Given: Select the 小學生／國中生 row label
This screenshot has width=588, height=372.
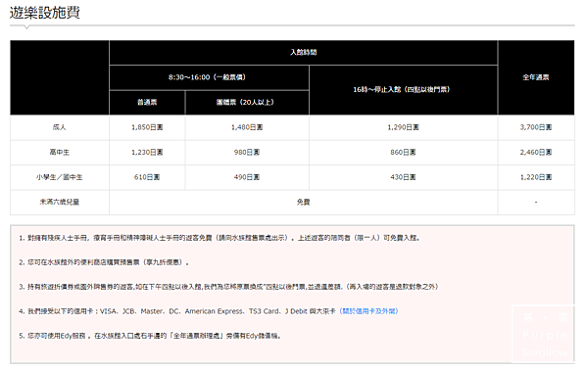Looking at the screenshot, I should (59, 177).
